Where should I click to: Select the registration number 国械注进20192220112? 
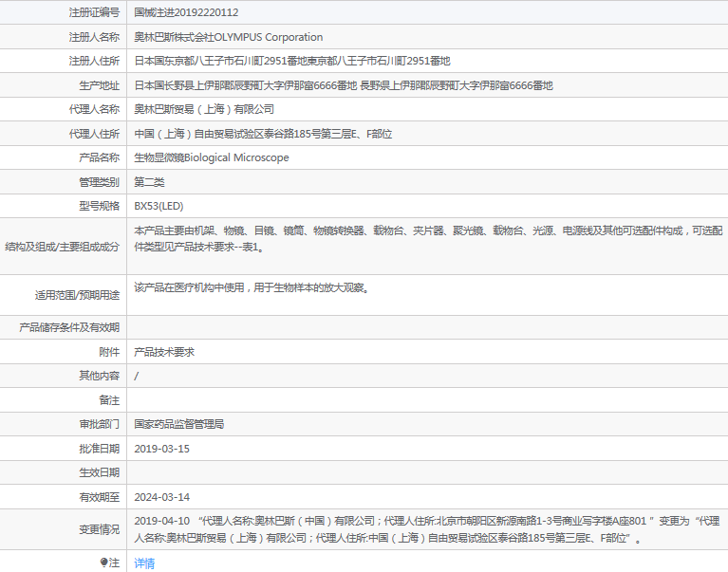(186, 12)
